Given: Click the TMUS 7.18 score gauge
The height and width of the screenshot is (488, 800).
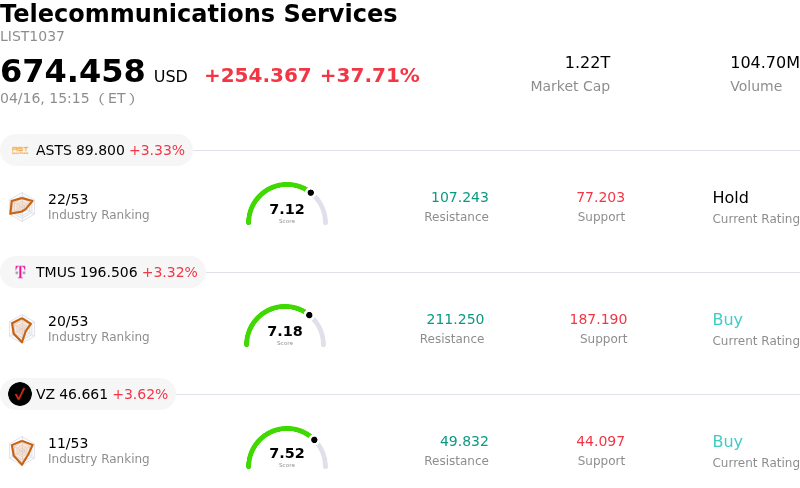Looking at the screenshot, I should pos(285,327).
